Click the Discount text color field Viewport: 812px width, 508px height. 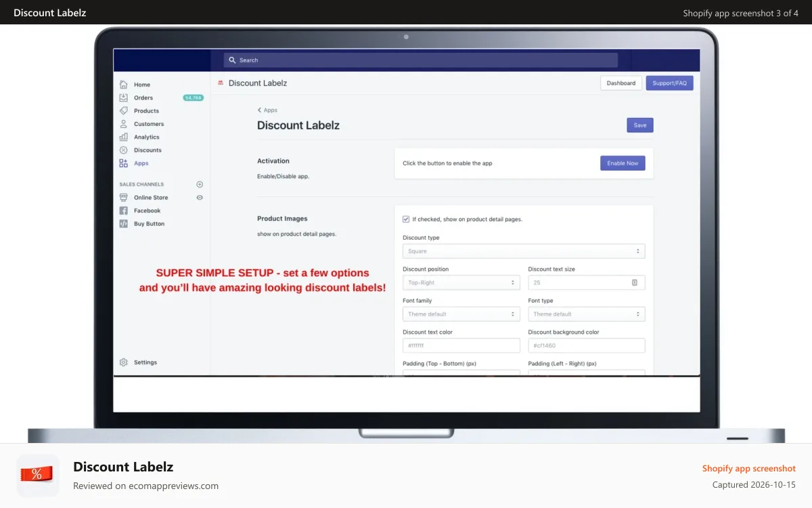(x=461, y=345)
